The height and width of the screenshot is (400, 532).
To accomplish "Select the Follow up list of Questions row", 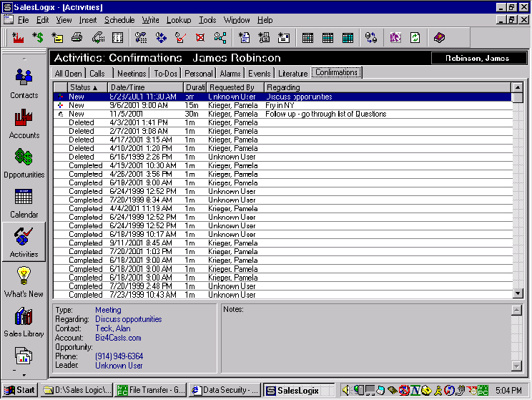I will (x=282, y=114).
